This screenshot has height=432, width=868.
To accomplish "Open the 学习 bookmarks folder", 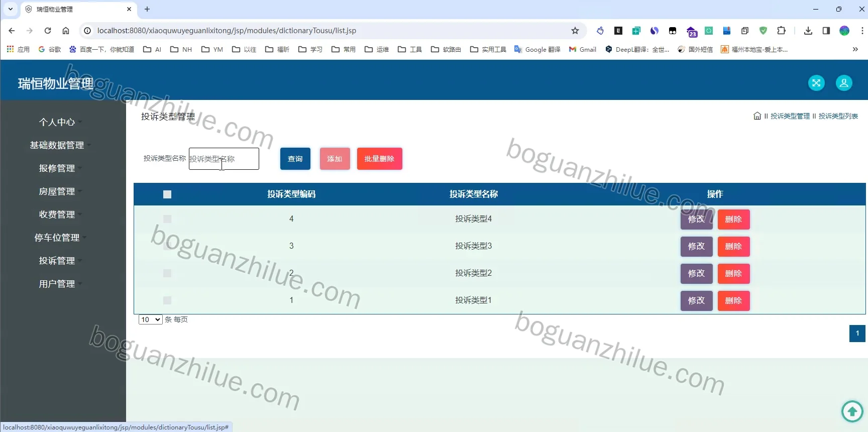I will pos(310,49).
